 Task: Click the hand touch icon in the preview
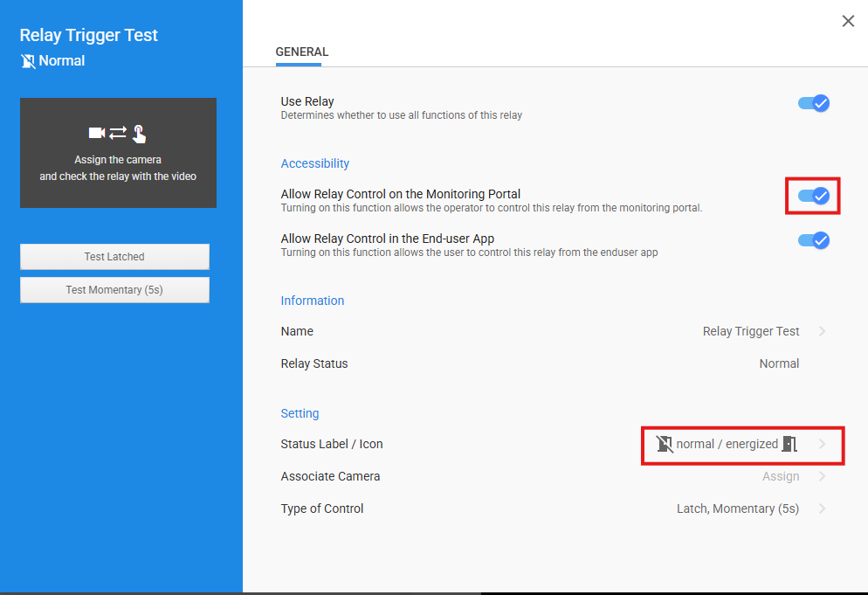point(139,134)
